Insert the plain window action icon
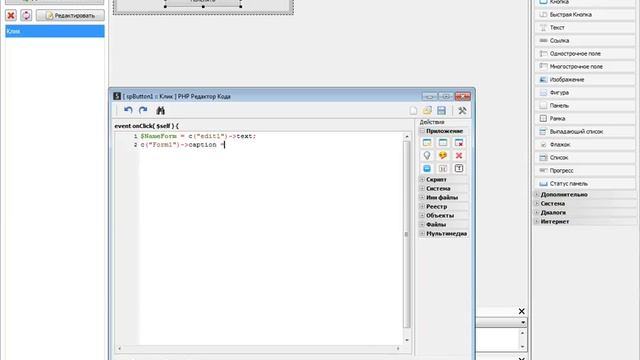This screenshot has width=640, height=360. coord(443,143)
